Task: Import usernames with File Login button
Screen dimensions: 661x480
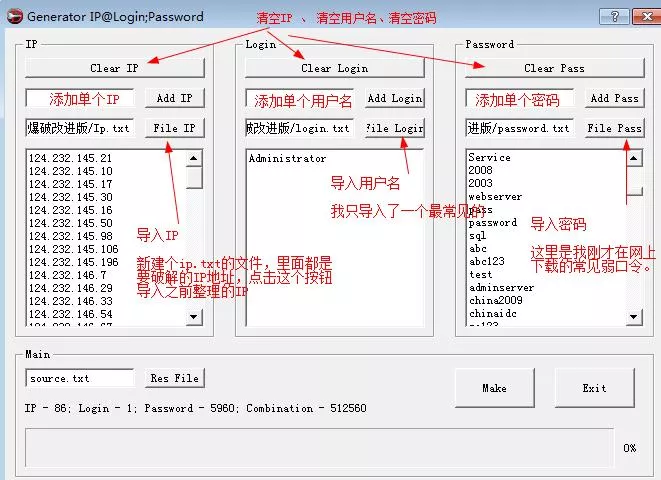Action: point(395,128)
